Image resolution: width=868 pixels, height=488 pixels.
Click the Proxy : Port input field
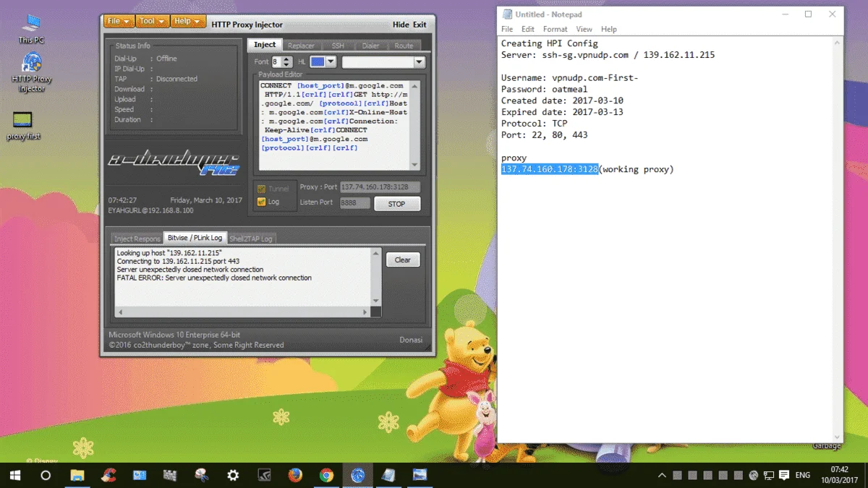pos(380,187)
